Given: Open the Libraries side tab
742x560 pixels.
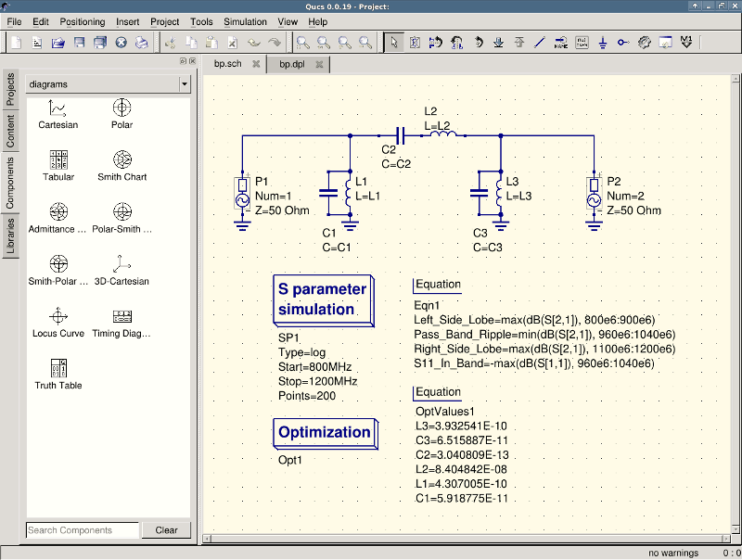Looking at the screenshot, I should (x=10, y=235).
